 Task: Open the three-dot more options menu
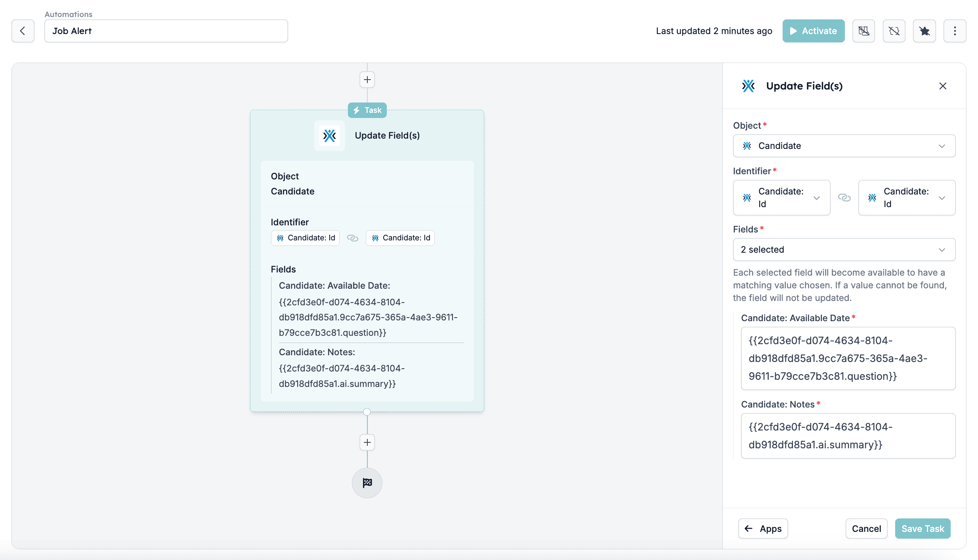point(955,31)
